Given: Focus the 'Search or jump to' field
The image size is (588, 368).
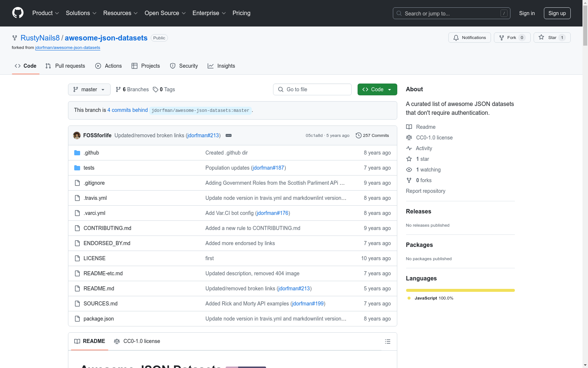Looking at the screenshot, I should 452,13.
